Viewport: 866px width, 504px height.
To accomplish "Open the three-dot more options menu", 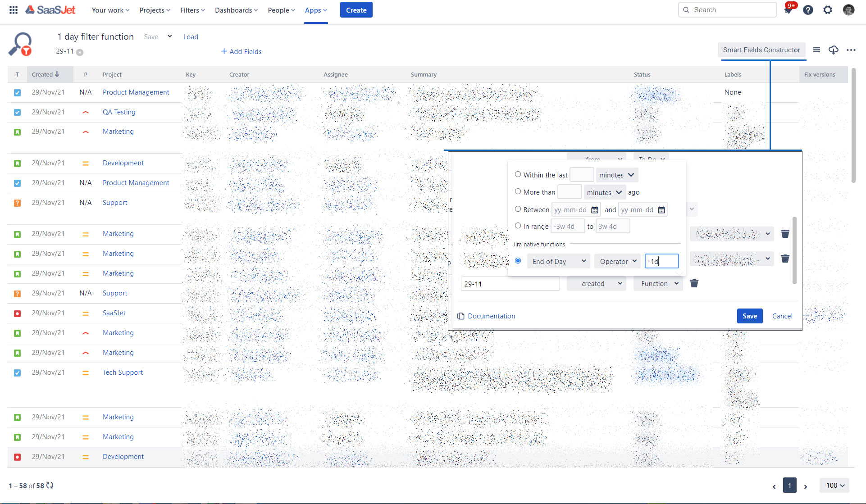I will 851,50.
